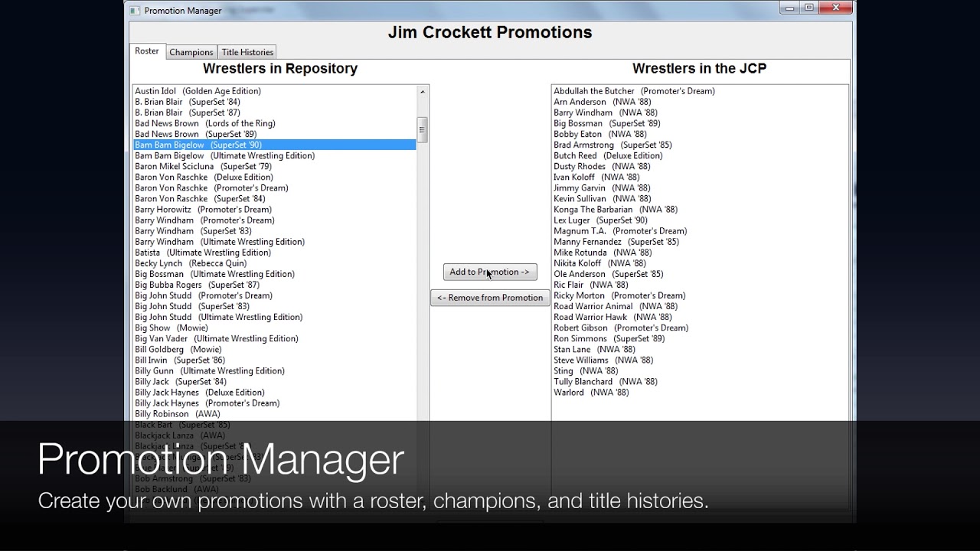Select Big Van Vader (Ultimate Wrestling Edition)
This screenshot has width=980, height=551.
pos(275,338)
